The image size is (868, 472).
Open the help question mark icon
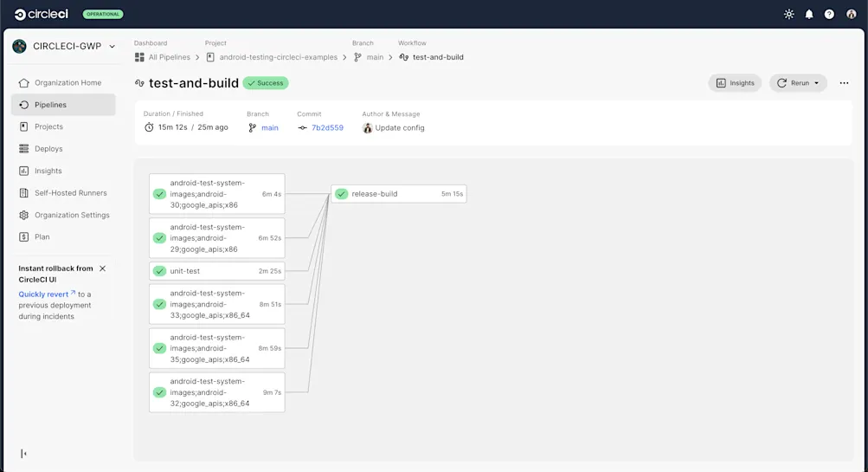coord(829,15)
